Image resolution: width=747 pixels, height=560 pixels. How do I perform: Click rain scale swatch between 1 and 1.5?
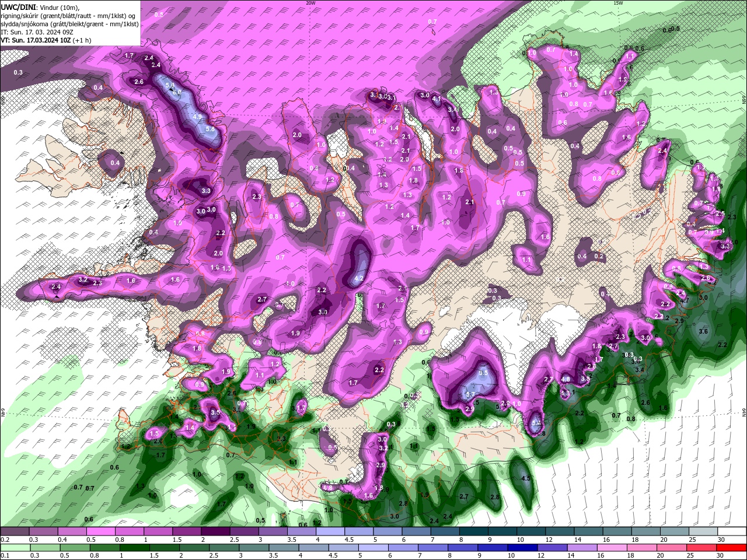pyautogui.click(x=134, y=548)
